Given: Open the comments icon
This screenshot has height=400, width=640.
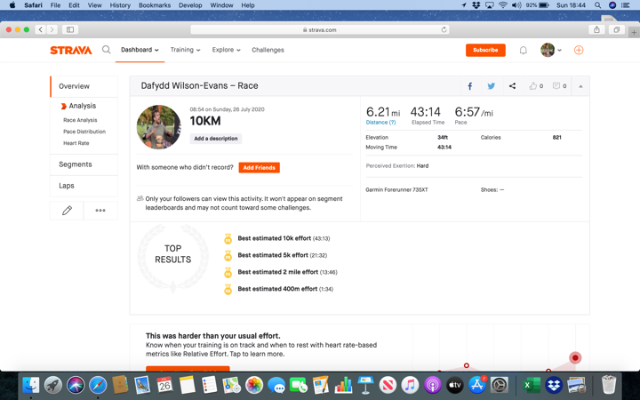Looking at the screenshot, I should point(556,86).
